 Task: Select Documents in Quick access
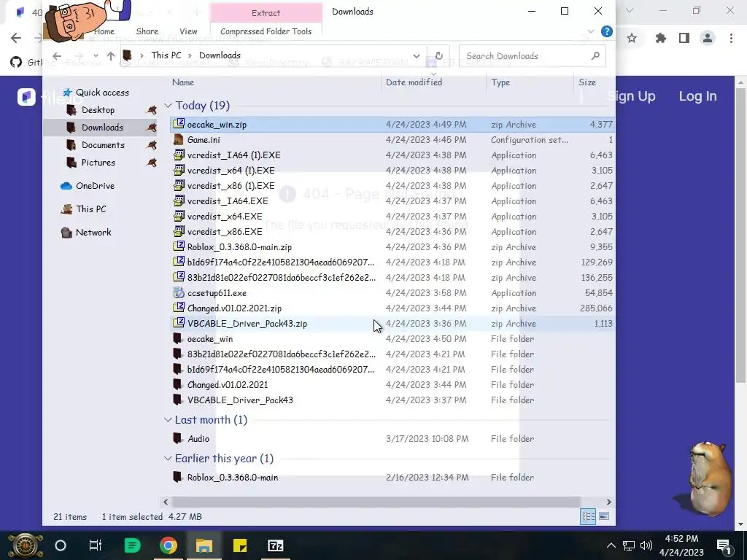coord(103,145)
